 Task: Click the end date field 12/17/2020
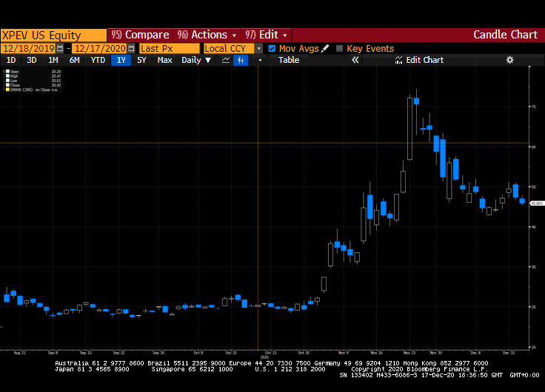[x=100, y=49]
